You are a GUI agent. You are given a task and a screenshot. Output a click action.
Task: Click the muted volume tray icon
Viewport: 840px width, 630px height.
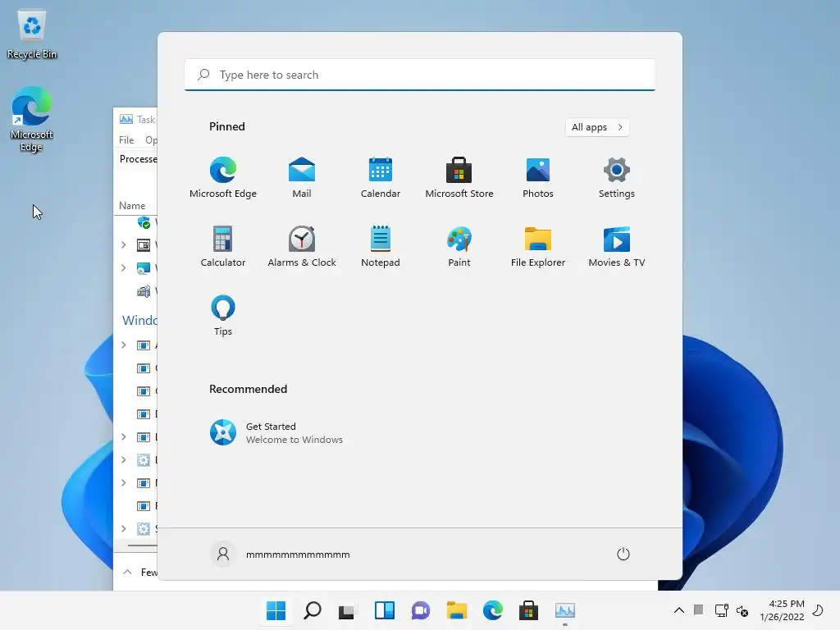[x=742, y=610]
